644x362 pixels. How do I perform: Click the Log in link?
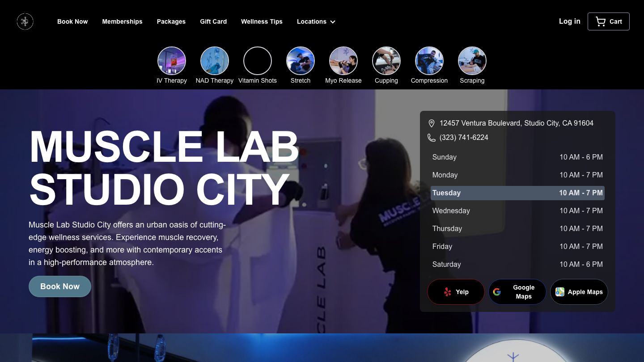coord(569,21)
